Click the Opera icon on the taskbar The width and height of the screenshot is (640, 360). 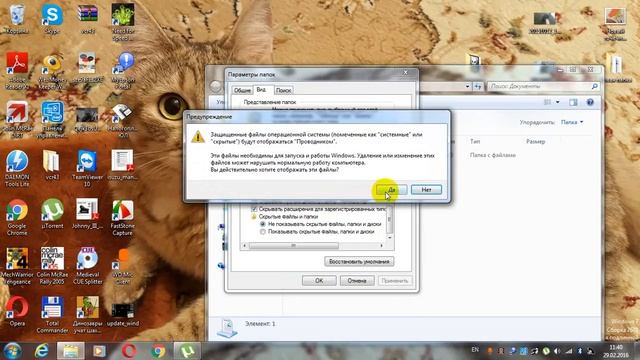129,351
